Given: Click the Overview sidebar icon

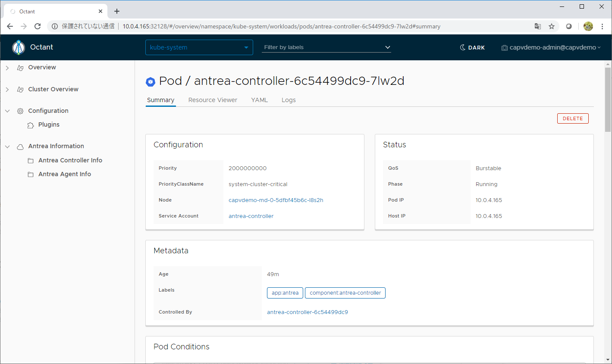Looking at the screenshot, I should 20,68.
